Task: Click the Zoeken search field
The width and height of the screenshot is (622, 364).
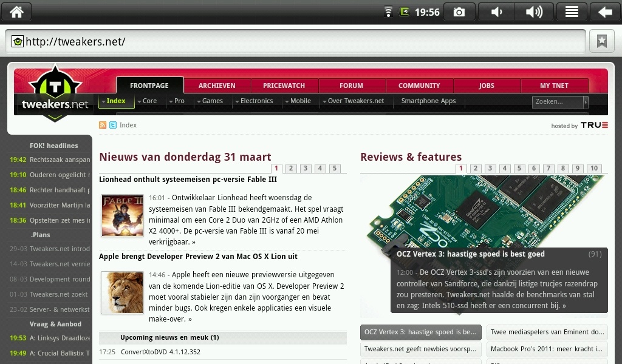Action: pos(558,102)
